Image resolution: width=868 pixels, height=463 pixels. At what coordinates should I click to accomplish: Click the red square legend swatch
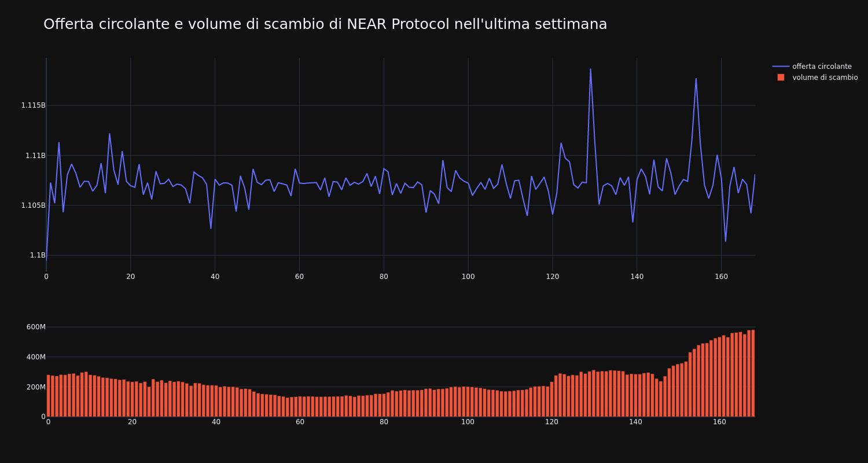781,78
